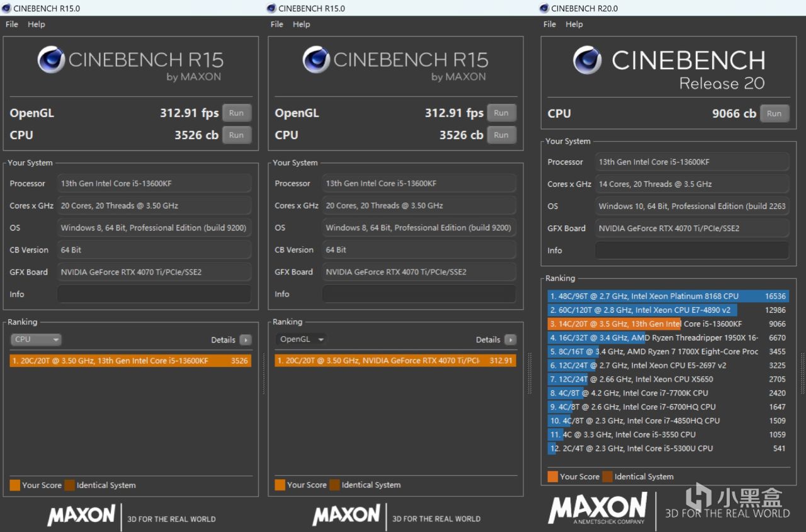
Task: Run the CPU test in left R15 window
Action: click(x=236, y=135)
